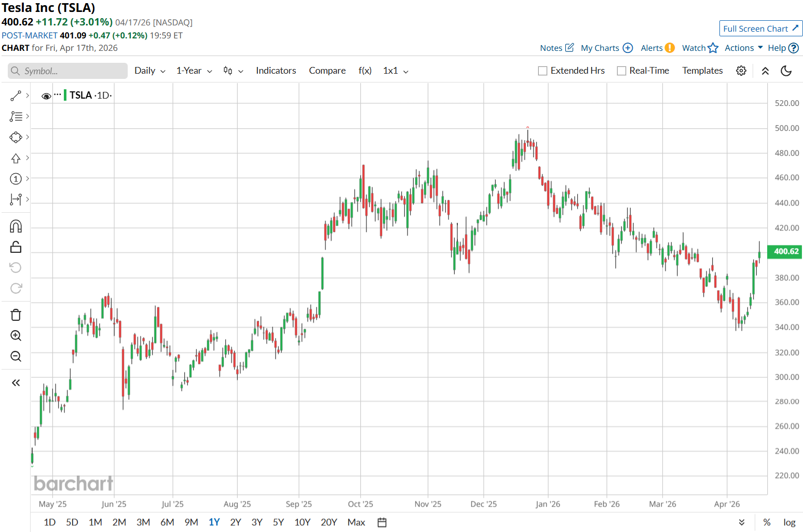Zoom out of the chart

16,357
